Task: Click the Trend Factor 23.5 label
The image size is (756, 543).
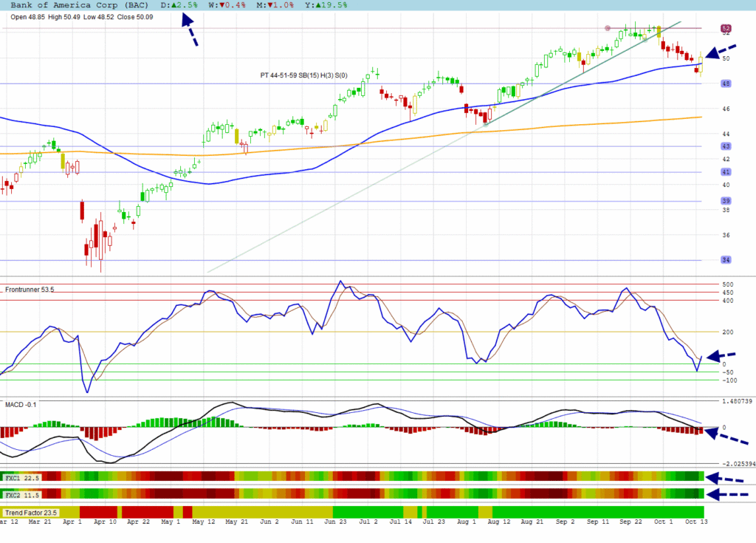Action: (30, 512)
